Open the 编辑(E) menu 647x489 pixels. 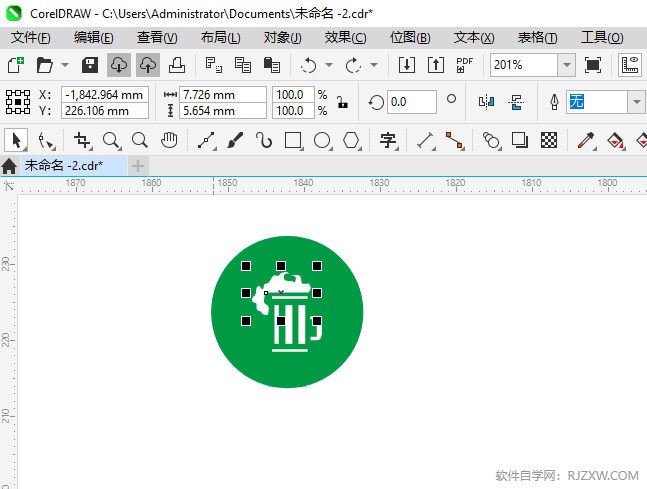(94, 38)
